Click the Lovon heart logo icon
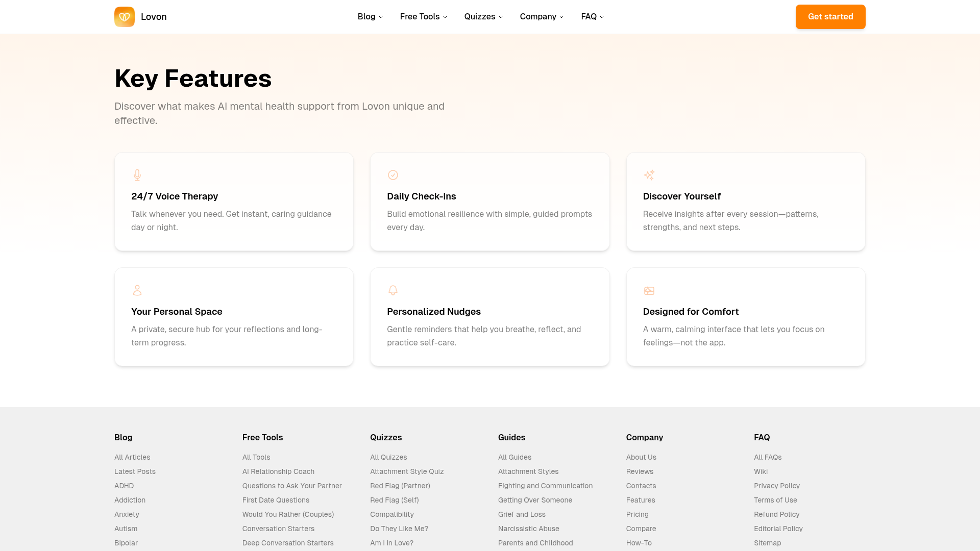 [125, 17]
